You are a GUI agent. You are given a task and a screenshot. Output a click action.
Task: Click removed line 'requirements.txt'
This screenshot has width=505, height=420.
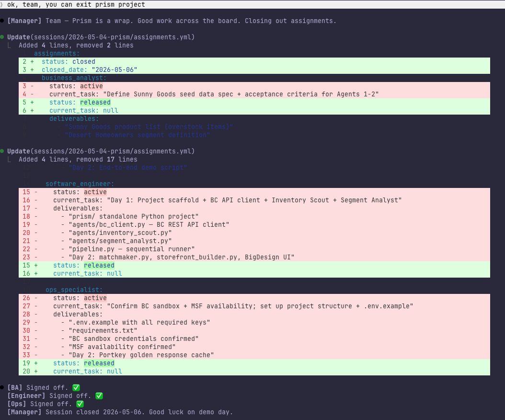[254, 330]
